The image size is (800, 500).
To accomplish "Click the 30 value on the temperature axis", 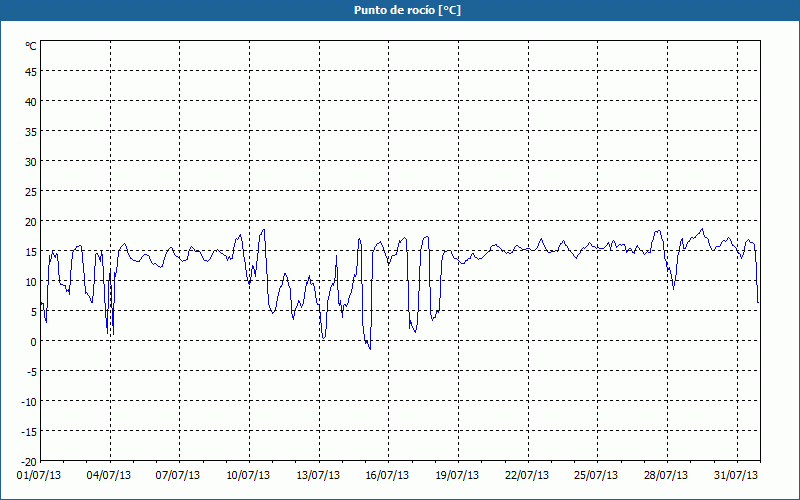I will coord(31,162).
